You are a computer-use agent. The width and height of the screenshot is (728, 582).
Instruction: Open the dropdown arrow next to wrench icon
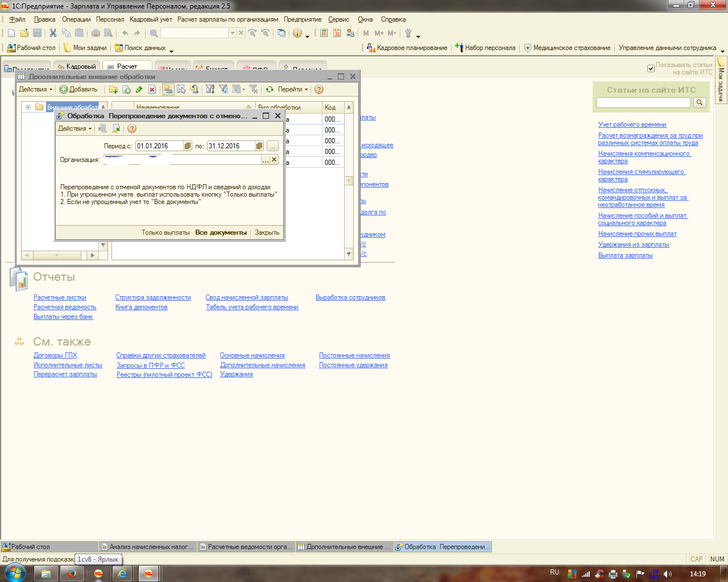coord(418,35)
